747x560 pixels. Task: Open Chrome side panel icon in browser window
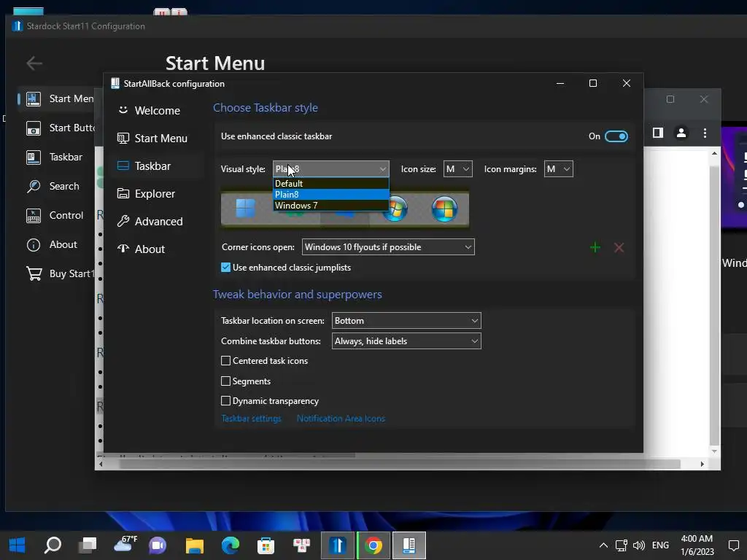[x=658, y=133]
